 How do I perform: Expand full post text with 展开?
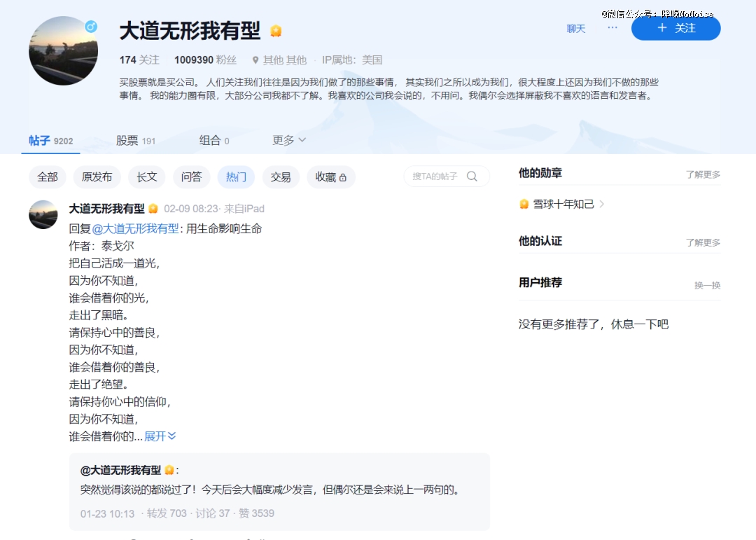click(x=160, y=436)
